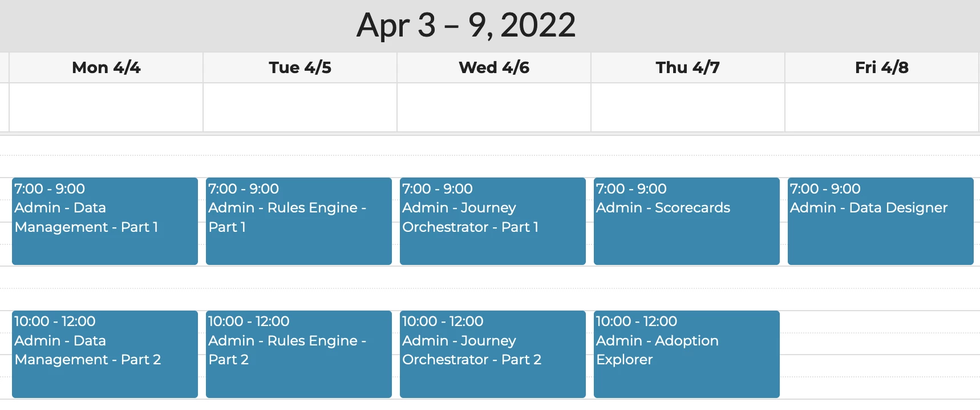
Task: Open Admin - Journey Orchestrator Part 2 event
Action: (493, 354)
